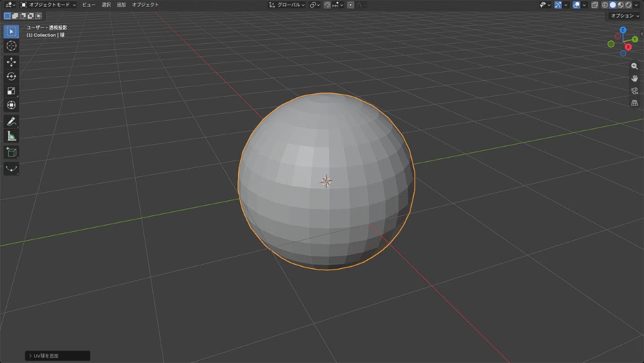Open the editor type dropdown
This screenshot has width=644, height=363.
pos(10,5)
